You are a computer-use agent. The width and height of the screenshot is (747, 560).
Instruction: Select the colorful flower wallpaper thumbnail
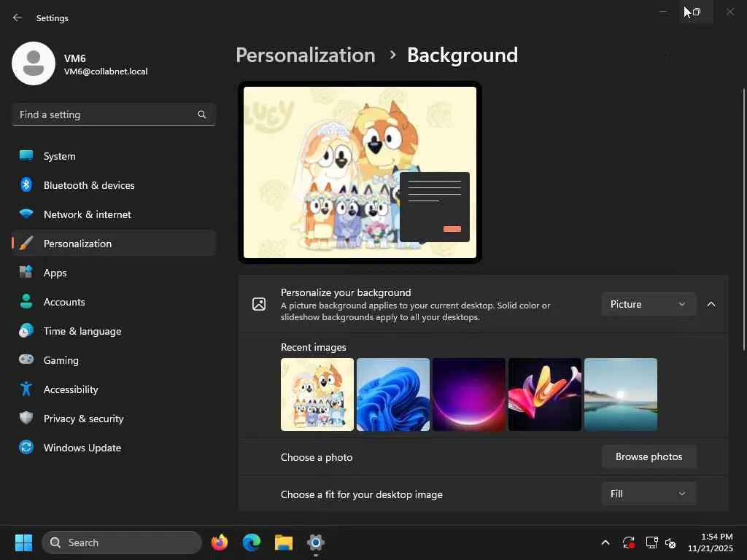[x=544, y=394]
